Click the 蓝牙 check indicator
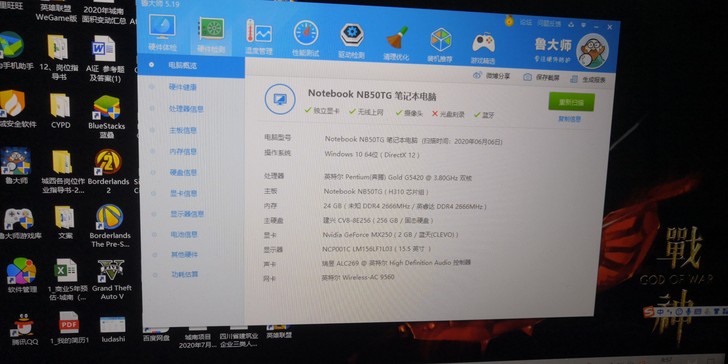The width and height of the screenshot is (728, 364). (484, 115)
